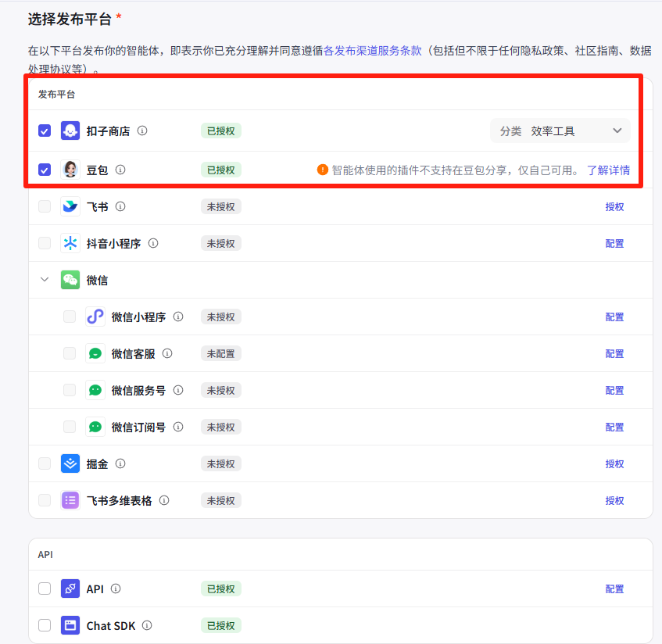Click the 微信小程序 icon
Screen dimensions: 662x644
click(x=95, y=317)
